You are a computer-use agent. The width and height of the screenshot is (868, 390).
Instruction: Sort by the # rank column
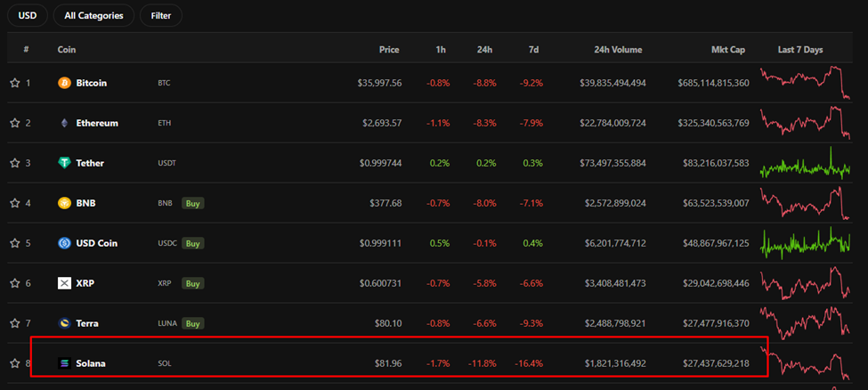26,49
